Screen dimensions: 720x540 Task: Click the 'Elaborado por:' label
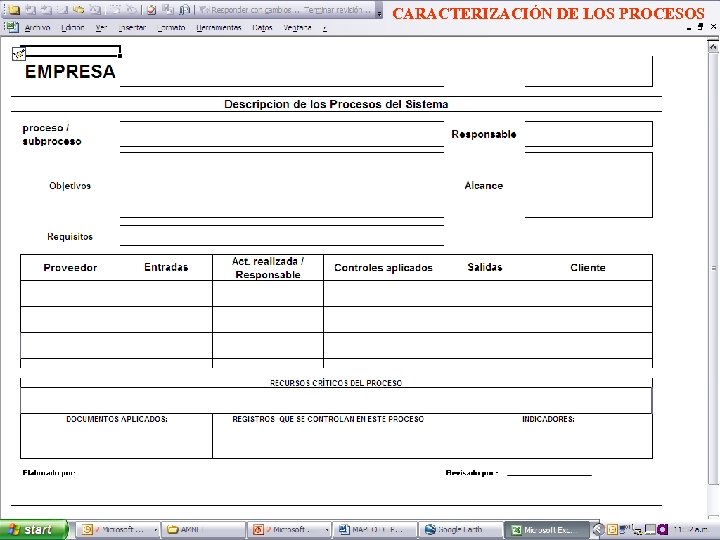[x=49, y=473]
